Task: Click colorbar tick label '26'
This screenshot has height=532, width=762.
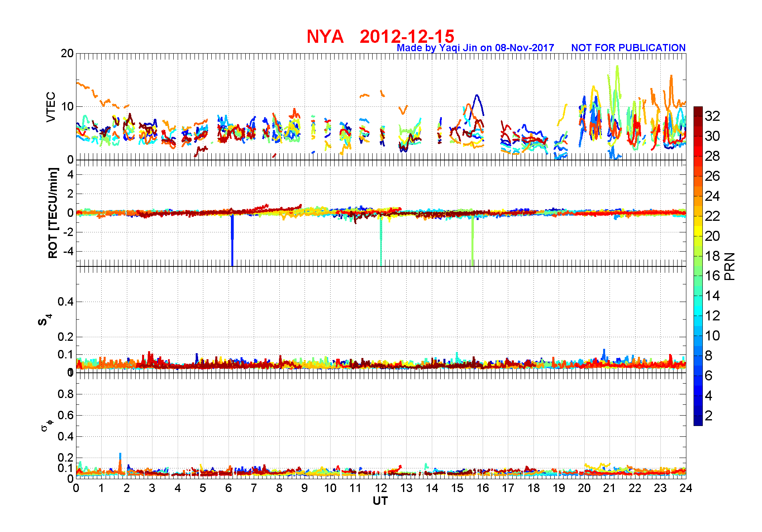Action: [x=712, y=176]
